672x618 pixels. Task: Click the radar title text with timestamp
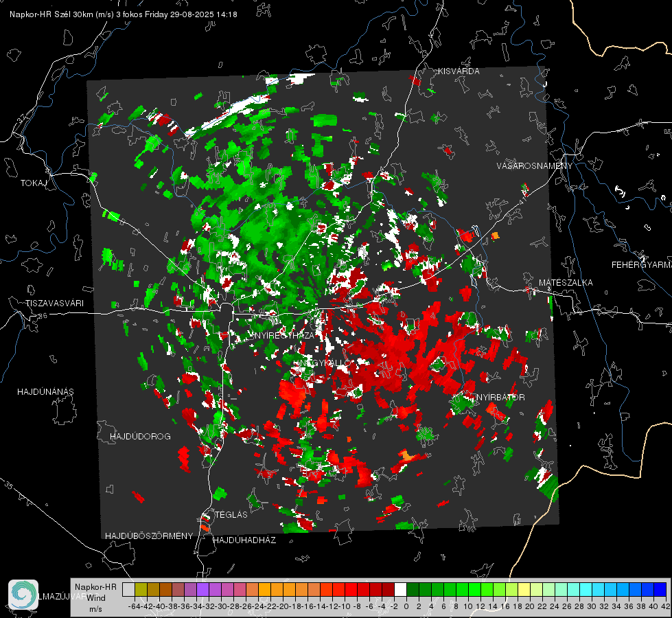point(124,14)
